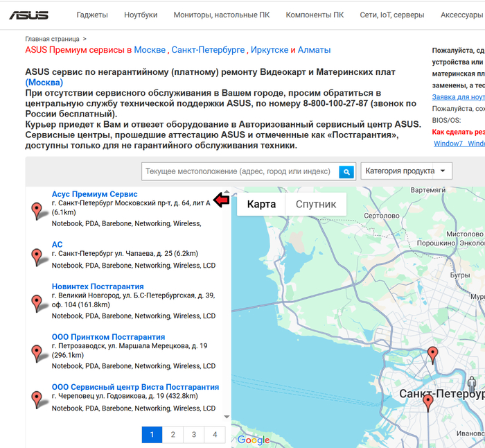485x448 pixels.
Task: Open the Асус Премиум Сервис link
Action: tap(94, 194)
